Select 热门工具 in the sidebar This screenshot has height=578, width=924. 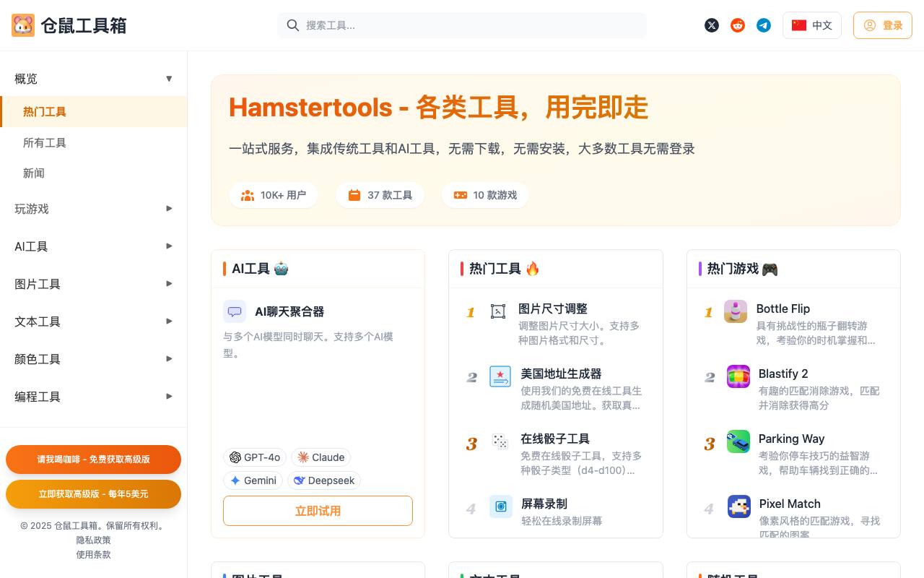point(94,112)
